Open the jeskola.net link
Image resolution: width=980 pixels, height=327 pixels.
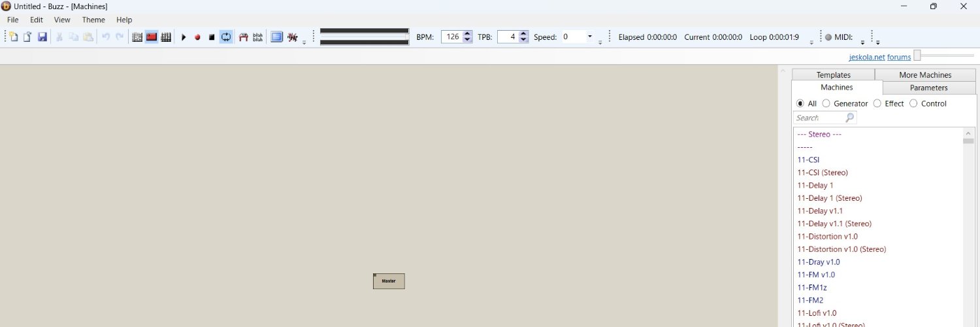867,57
